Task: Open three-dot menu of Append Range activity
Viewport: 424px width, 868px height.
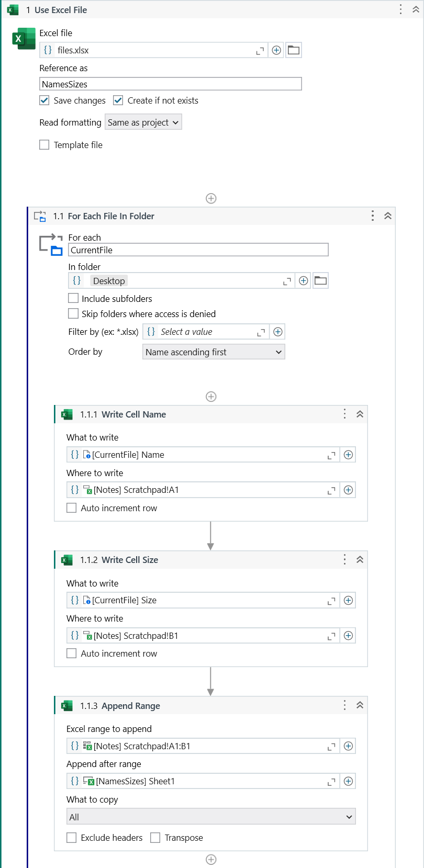Action: (x=344, y=705)
